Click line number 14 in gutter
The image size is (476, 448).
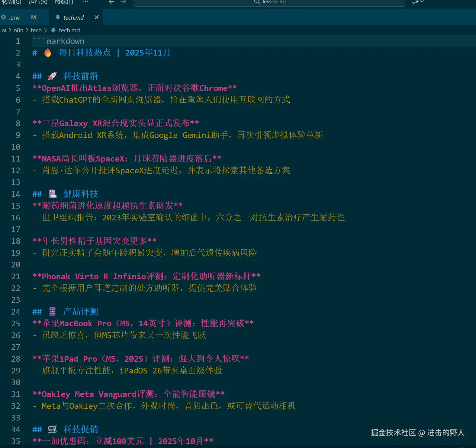[x=16, y=194]
